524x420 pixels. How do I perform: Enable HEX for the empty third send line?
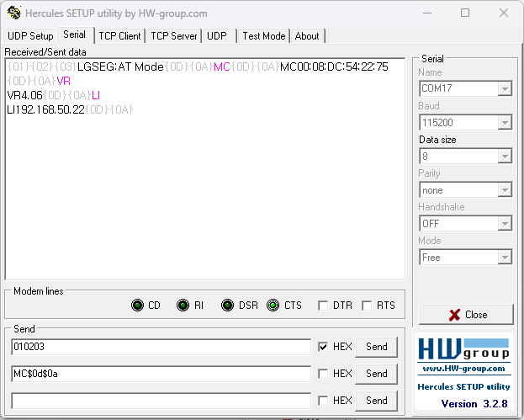tap(323, 401)
